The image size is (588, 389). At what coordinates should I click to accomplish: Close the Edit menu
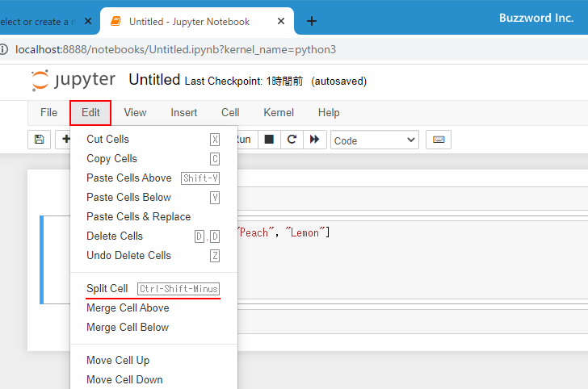90,112
